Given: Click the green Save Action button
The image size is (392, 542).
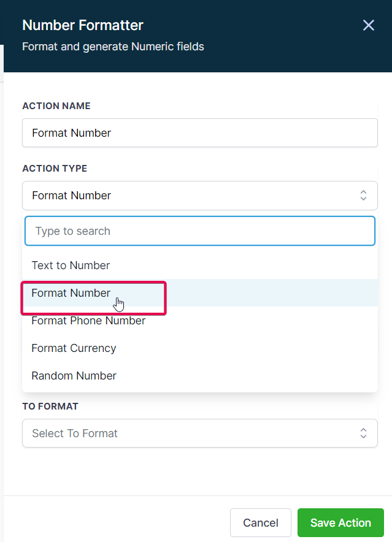Looking at the screenshot, I should pyautogui.click(x=340, y=523).
